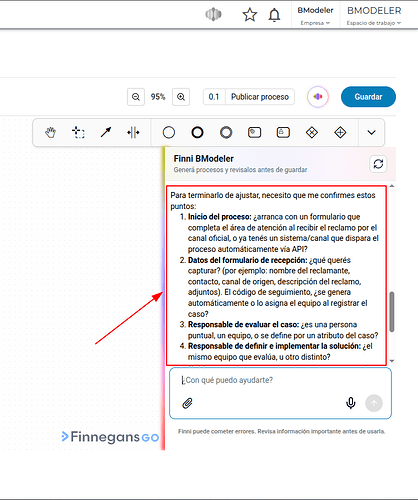Choose the space tool icon

(x=133, y=133)
